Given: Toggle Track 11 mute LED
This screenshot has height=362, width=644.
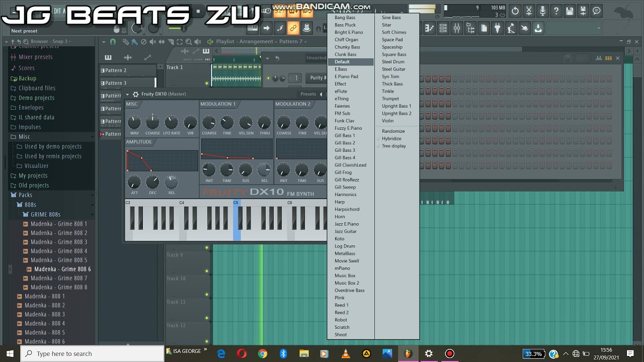Looking at the screenshot, I should 207,318.
